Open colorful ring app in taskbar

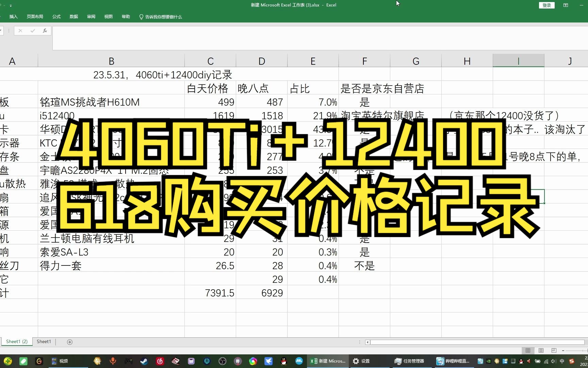coord(253,361)
